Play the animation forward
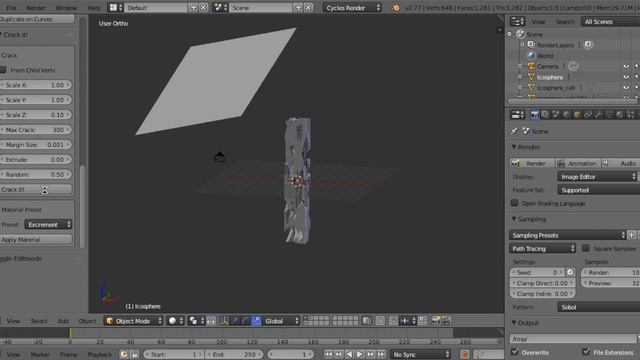Viewport: 640px width, 360px height. [x=360, y=354]
